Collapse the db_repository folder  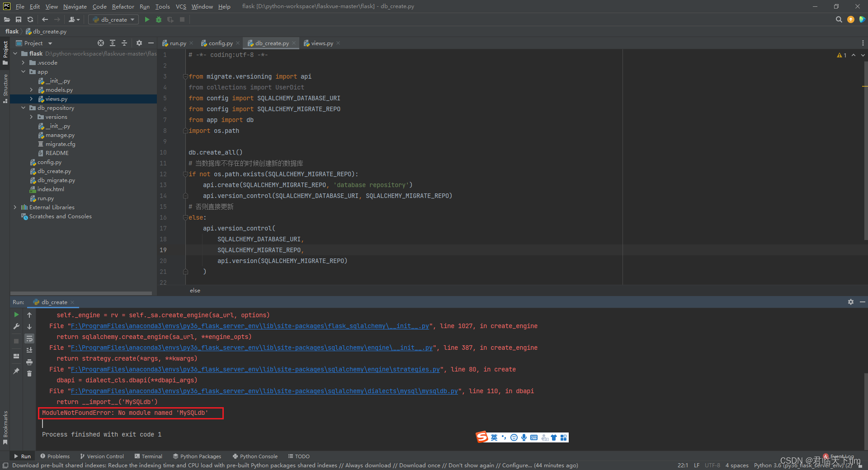(24, 108)
